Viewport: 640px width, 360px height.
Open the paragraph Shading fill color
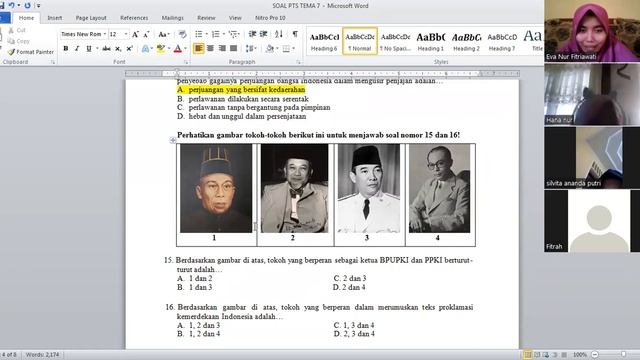pos(270,49)
